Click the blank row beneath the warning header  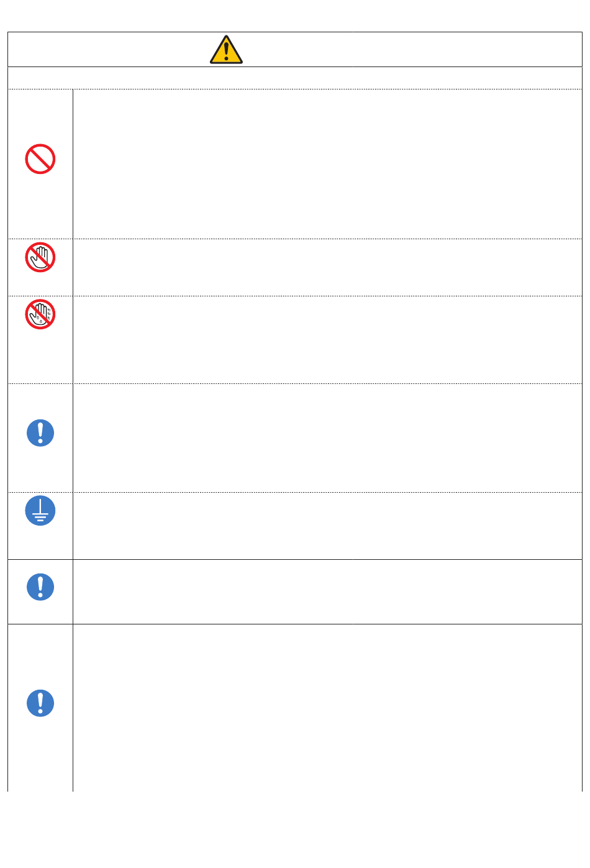click(295, 78)
